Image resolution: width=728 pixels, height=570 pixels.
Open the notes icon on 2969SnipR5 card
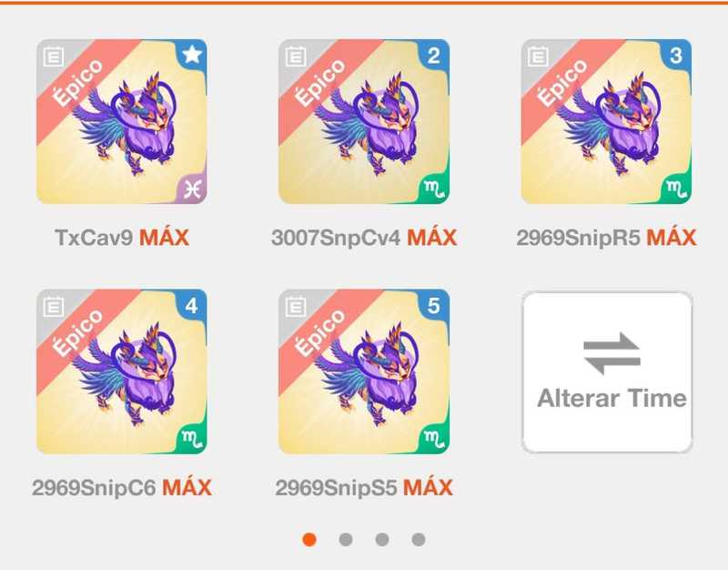[538, 57]
